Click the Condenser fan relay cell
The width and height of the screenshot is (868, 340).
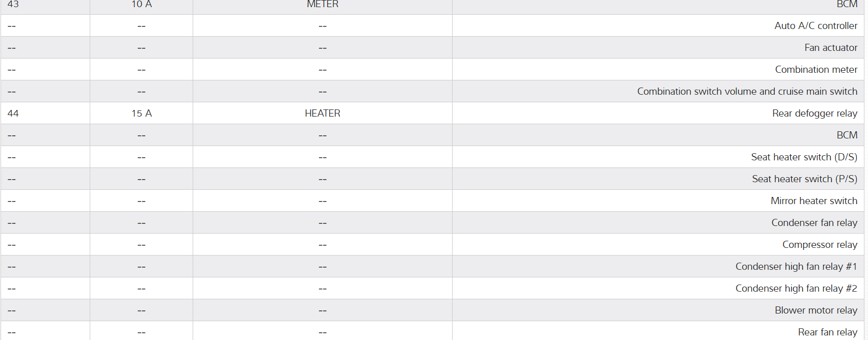click(x=814, y=222)
